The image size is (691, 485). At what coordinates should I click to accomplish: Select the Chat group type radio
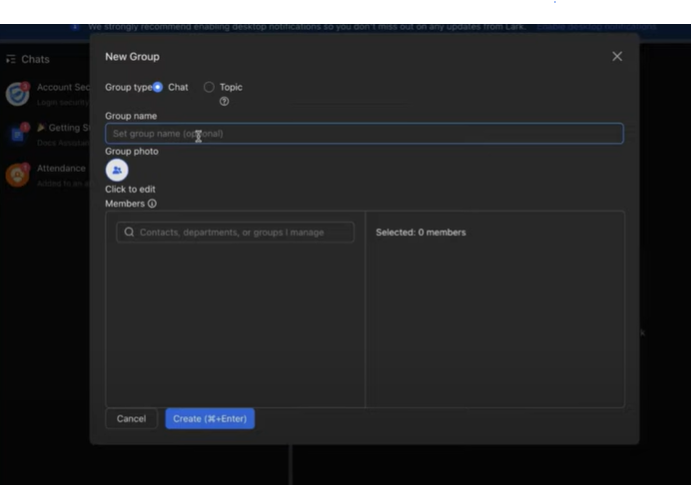(x=157, y=87)
